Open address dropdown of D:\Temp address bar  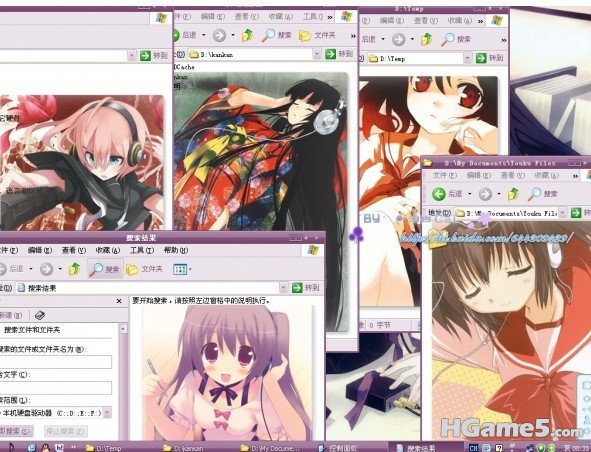(467, 58)
